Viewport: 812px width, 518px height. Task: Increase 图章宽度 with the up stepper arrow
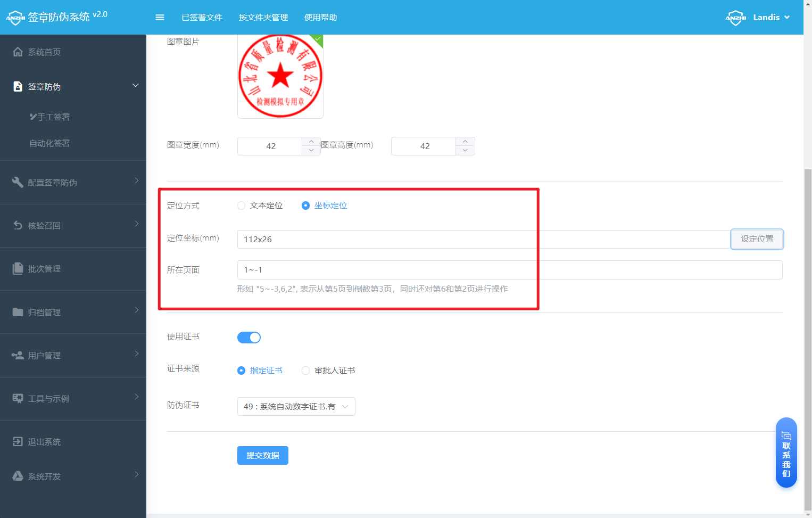(311, 141)
